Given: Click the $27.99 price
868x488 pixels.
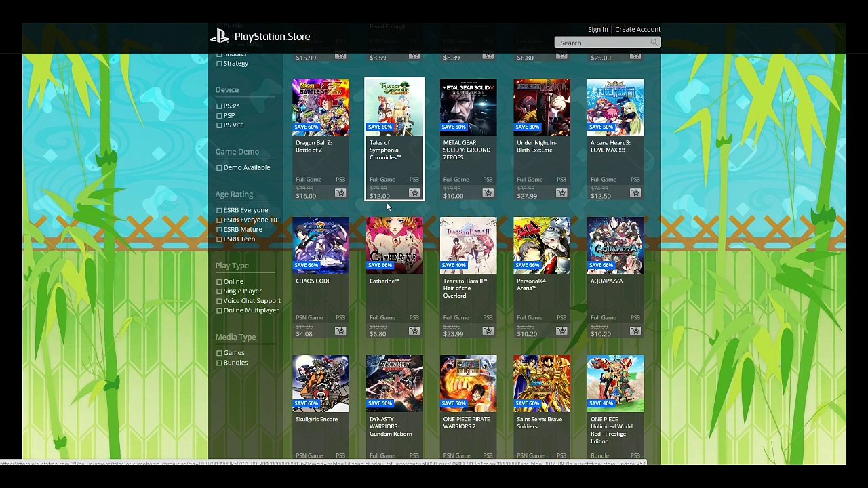Looking at the screenshot, I should [x=527, y=196].
